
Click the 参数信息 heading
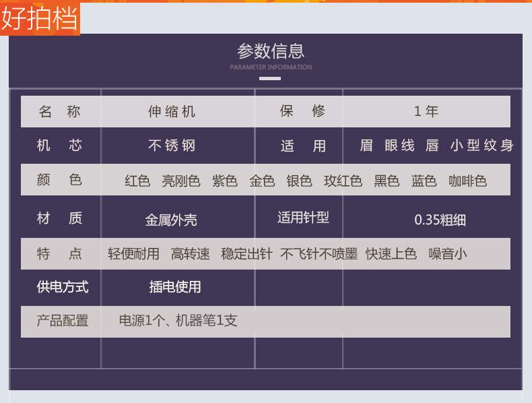[271, 51]
